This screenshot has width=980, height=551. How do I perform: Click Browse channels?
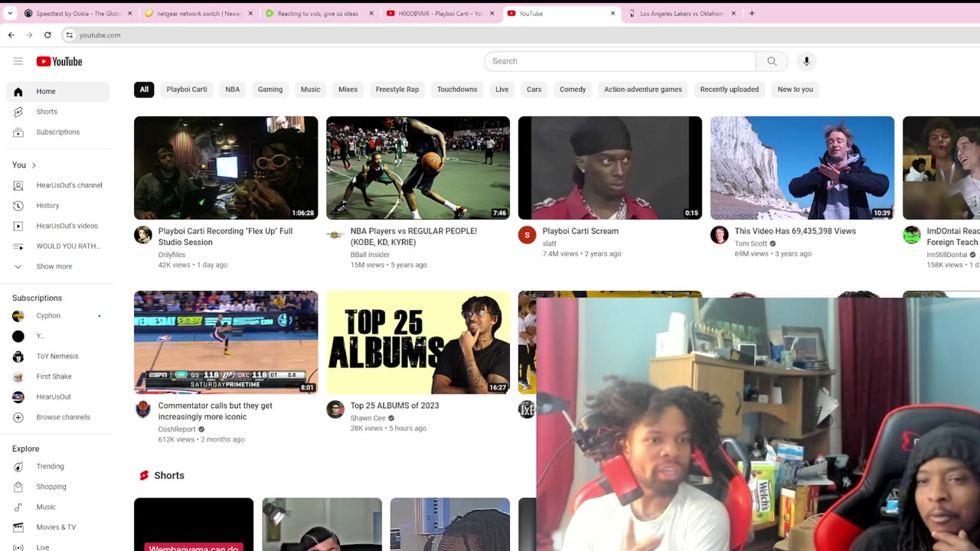coord(58,417)
